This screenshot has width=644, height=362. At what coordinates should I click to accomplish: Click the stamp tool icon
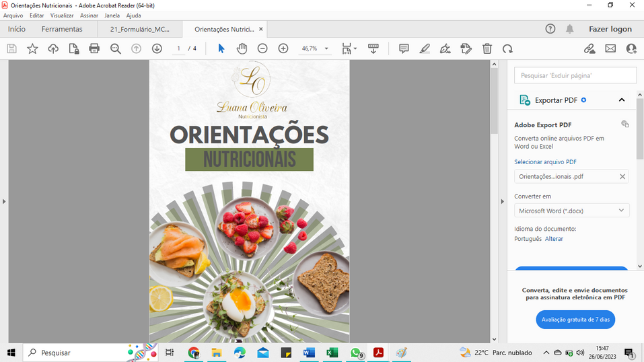pos(466,48)
